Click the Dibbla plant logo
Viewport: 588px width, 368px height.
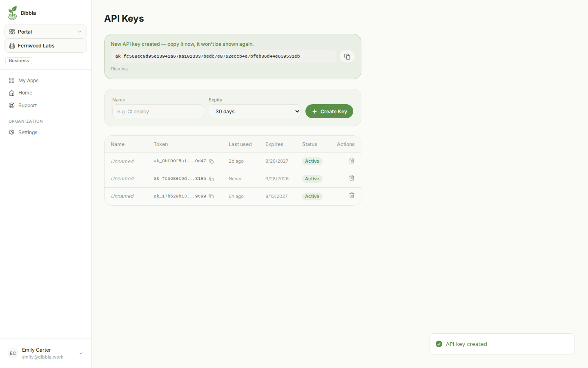pos(13,13)
